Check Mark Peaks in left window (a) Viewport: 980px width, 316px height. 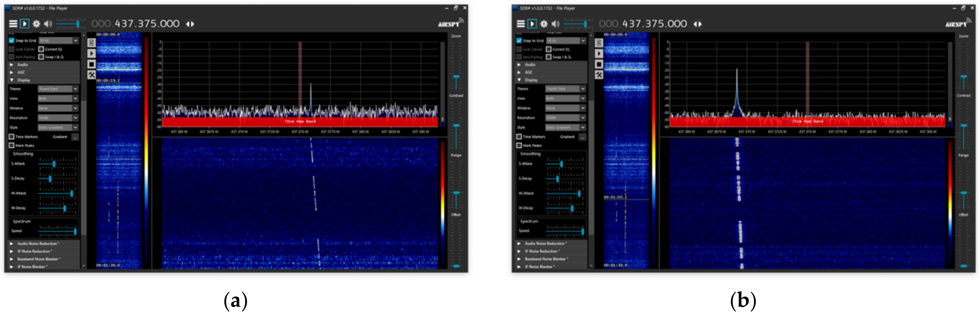coord(11,145)
